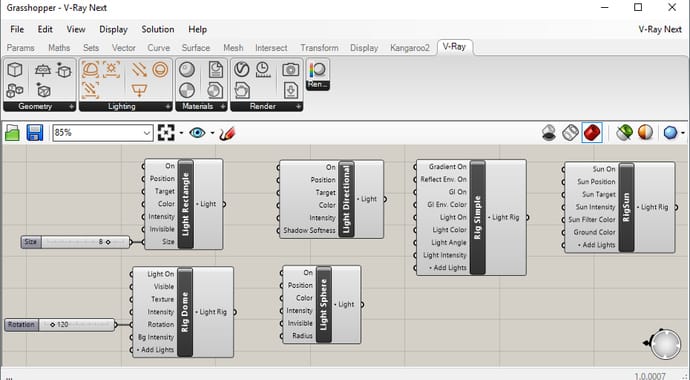Select the Rig Dome component title bar
Viewport: 690px width, 380px height.
185,312
